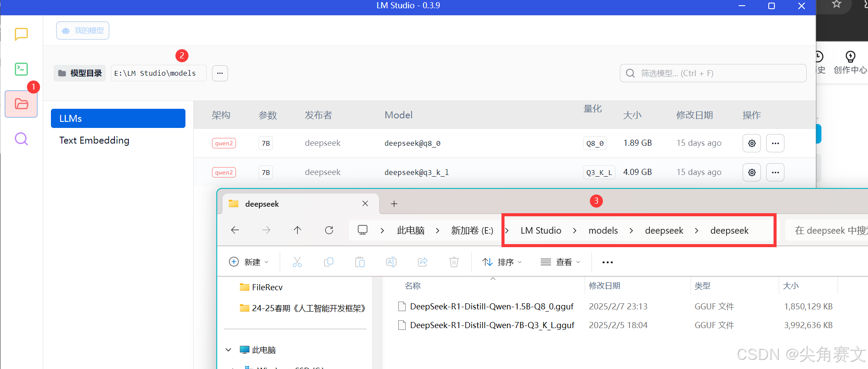Viewport: 868px width, 369px height.
Task: Click the Paste clipboard icon
Action: (x=360, y=262)
